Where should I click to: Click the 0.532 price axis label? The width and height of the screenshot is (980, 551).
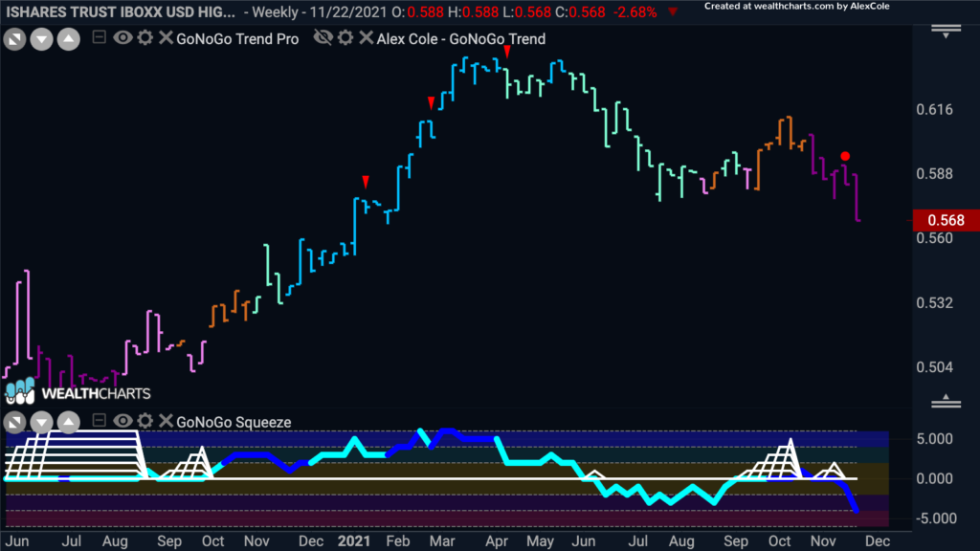pyautogui.click(x=935, y=303)
